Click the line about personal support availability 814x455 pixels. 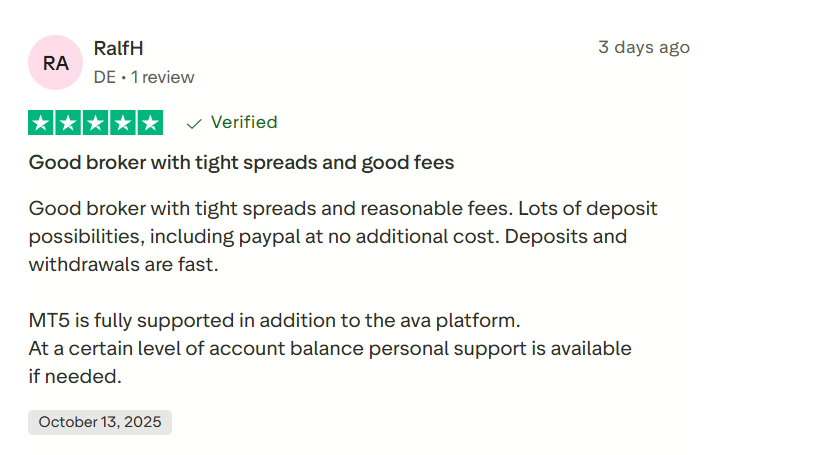pos(330,349)
